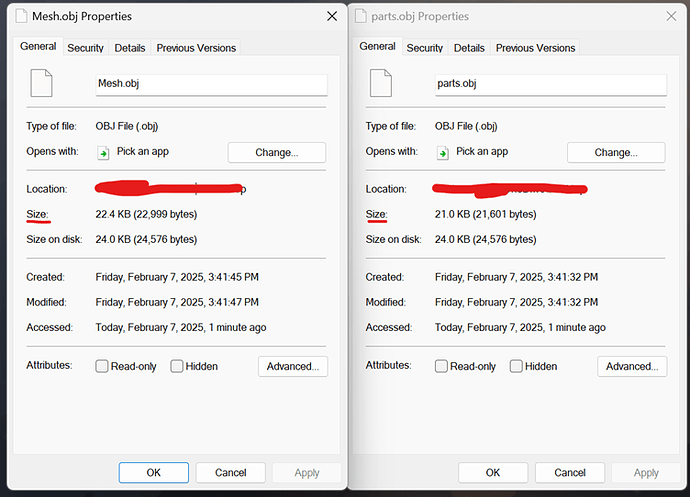This screenshot has height=497, width=690.
Task: Toggle Hidden checkbox for Mesh.obj
Action: coord(177,366)
